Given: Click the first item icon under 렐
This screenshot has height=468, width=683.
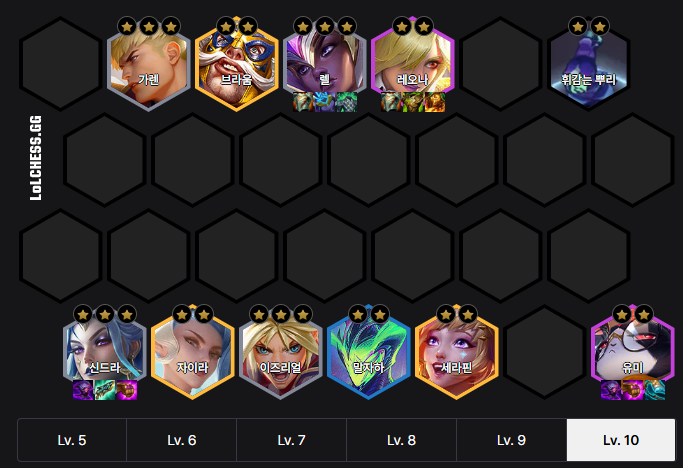Looking at the screenshot, I should click(303, 102).
